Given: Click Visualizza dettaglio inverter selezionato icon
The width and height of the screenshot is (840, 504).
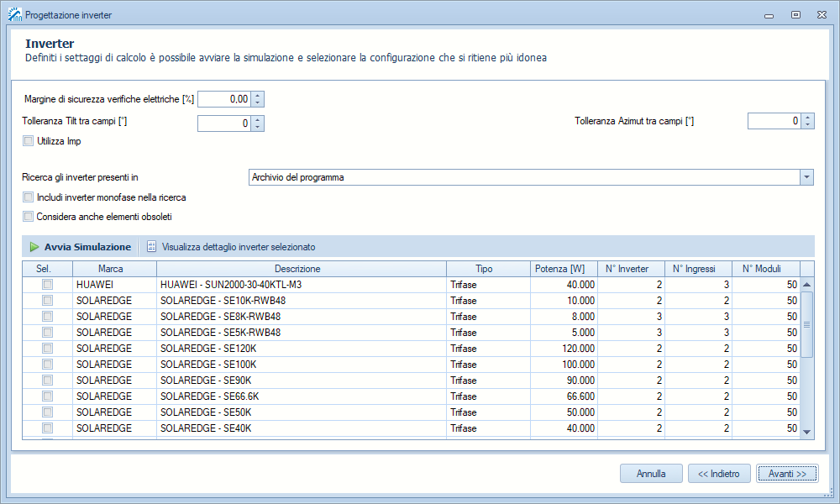Looking at the screenshot, I should coord(152,247).
